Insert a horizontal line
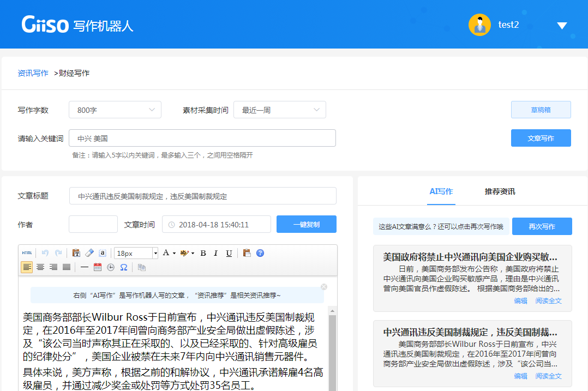588x391 pixels. [x=85, y=267]
